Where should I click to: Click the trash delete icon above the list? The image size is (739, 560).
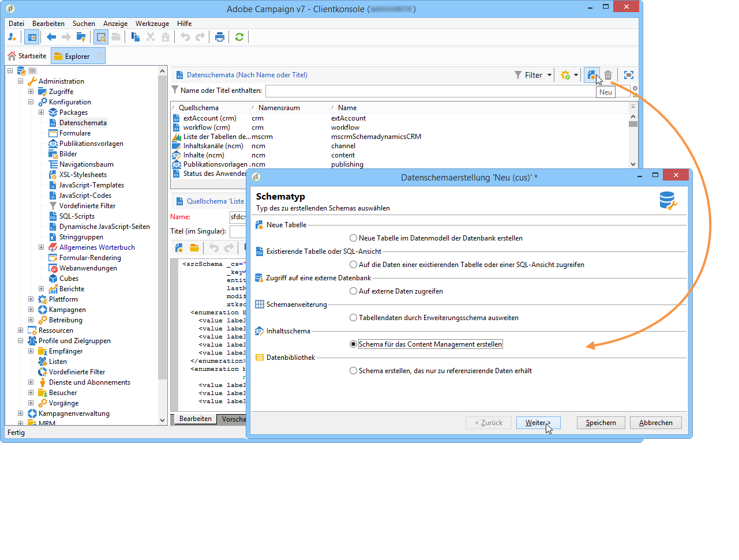tap(608, 75)
